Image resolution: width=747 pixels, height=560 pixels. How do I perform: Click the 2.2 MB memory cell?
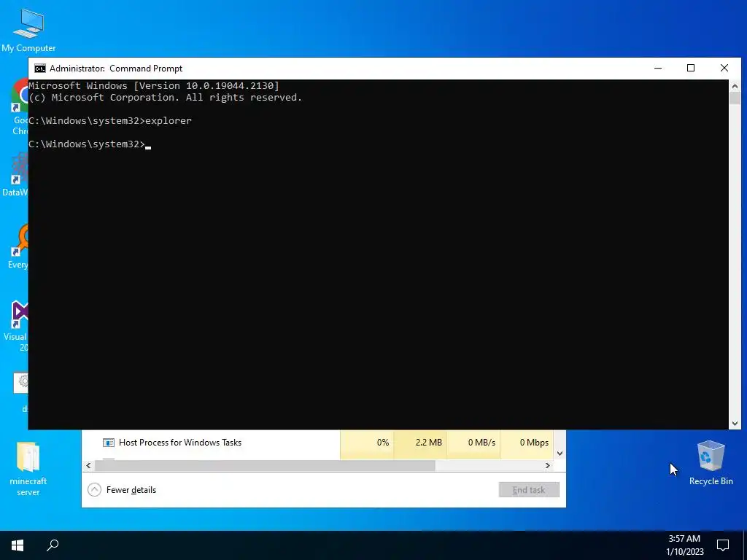pos(421,443)
